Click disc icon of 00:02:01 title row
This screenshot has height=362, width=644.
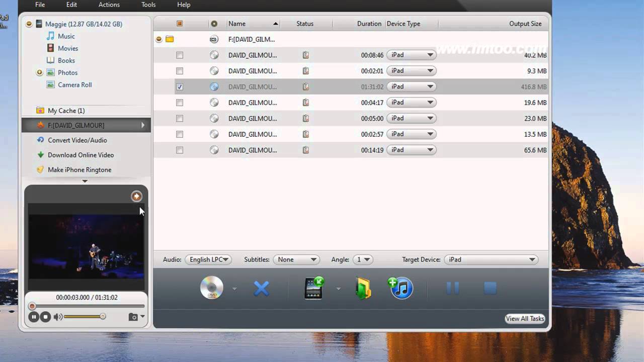pyautogui.click(x=214, y=71)
